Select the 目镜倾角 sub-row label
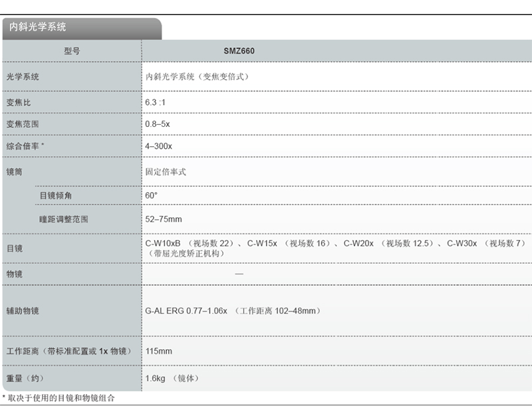Screen dimensions: 532x418 56,196
